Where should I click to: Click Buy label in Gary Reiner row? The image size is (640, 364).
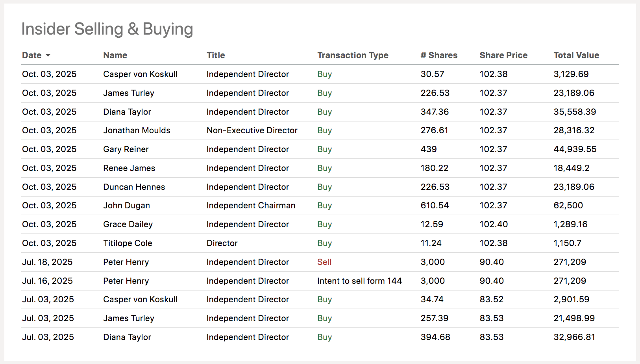coord(324,149)
